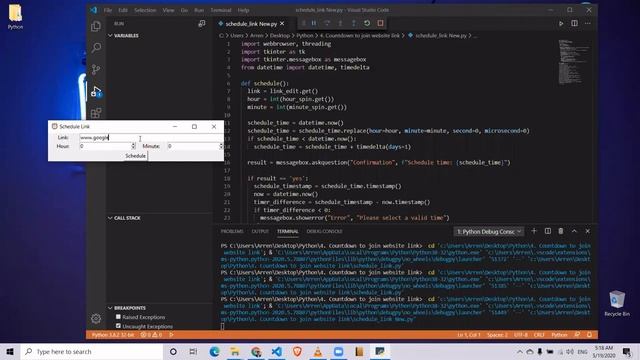
Task: Open the Run and Debug view in the activity bar
Action: pyautogui.click(x=96, y=91)
